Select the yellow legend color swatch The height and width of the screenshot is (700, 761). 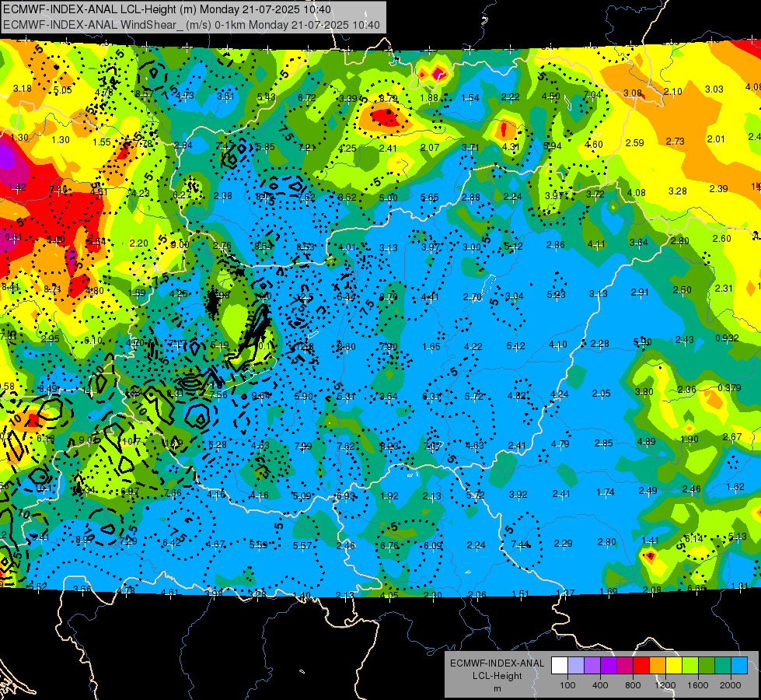point(674,666)
